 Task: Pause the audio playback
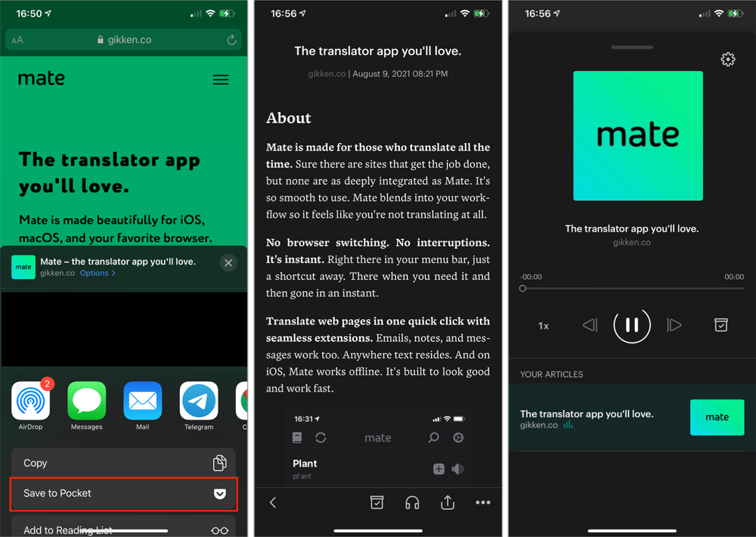coord(632,325)
